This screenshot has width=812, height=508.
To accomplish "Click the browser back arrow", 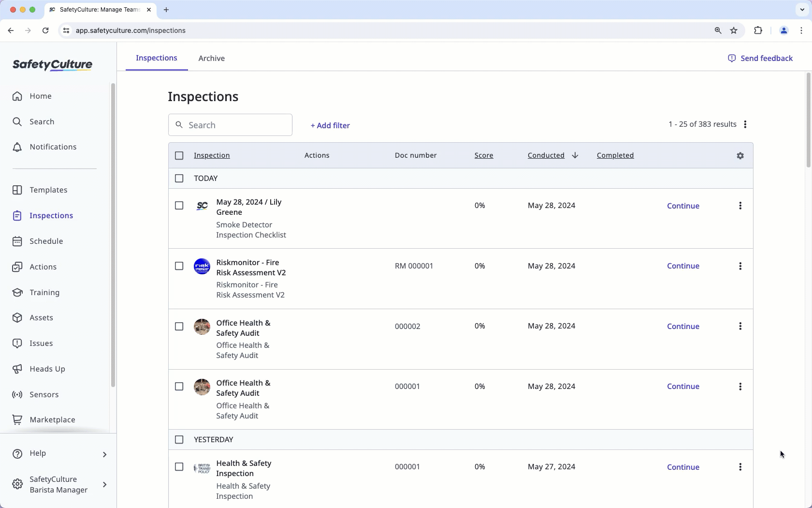I will (x=11, y=30).
